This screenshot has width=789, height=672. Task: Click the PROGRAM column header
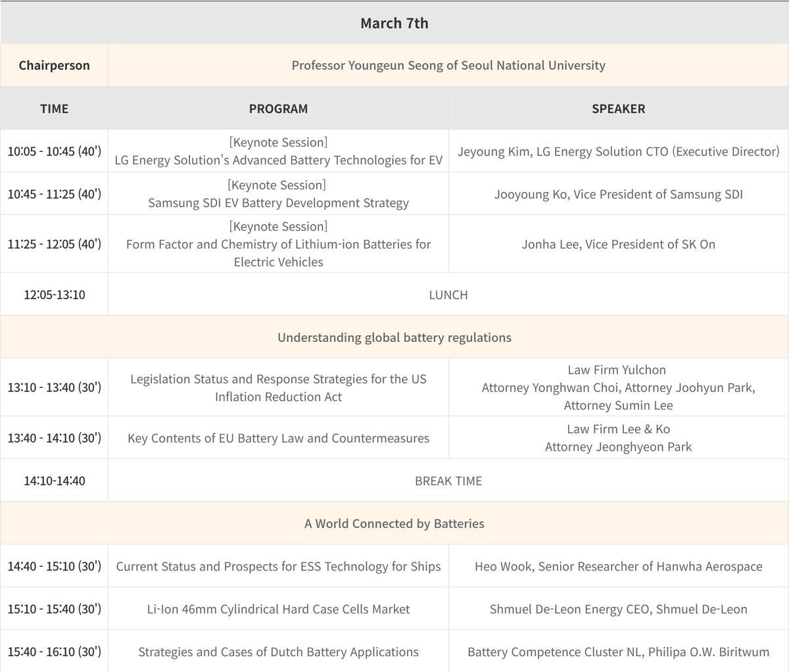coord(278,108)
